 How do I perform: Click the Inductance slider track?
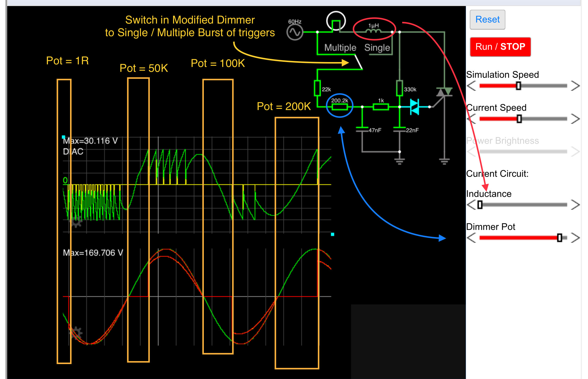coord(523,205)
